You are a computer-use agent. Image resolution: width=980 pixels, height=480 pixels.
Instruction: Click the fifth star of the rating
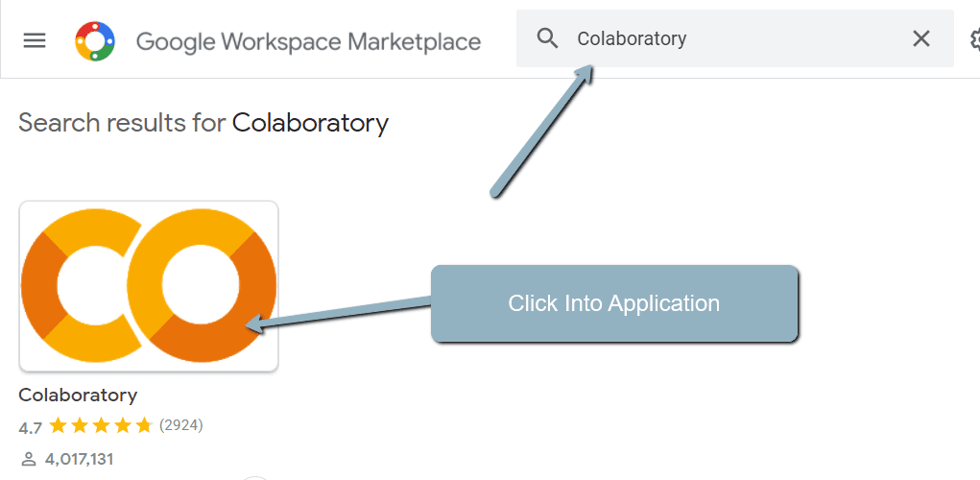click(x=144, y=425)
